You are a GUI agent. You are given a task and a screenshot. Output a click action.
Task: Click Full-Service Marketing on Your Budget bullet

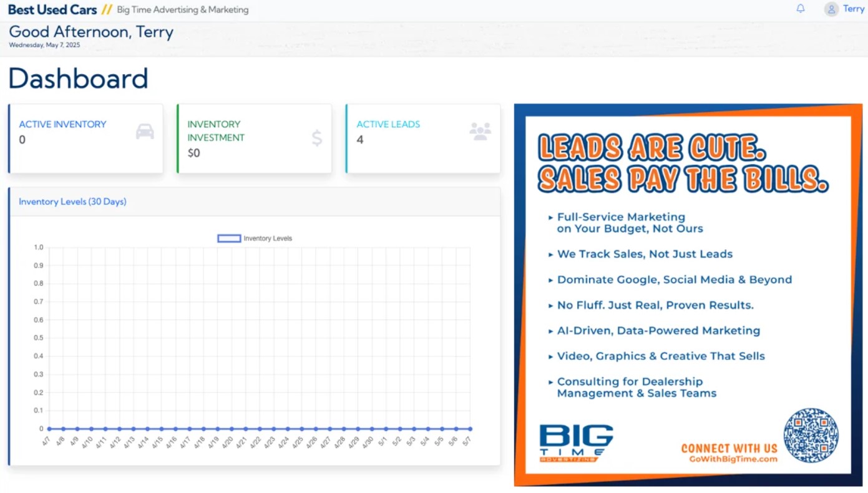(x=630, y=223)
